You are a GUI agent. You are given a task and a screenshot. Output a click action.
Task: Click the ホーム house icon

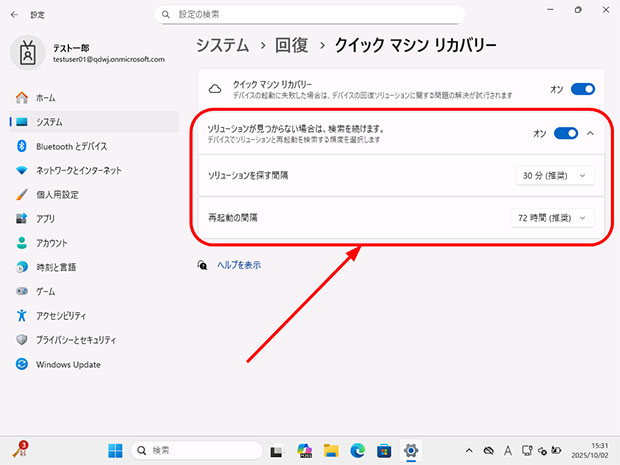click(x=22, y=98)
